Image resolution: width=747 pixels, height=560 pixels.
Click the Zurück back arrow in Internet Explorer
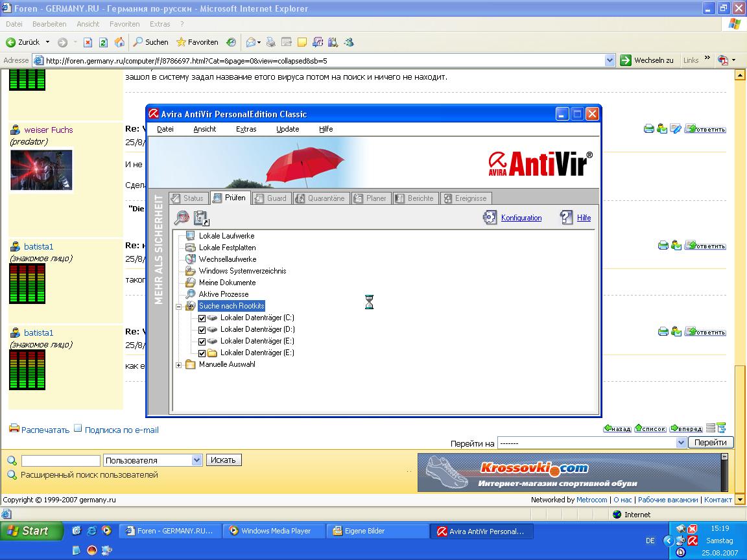pyautogui.click(x=10, y=42)
